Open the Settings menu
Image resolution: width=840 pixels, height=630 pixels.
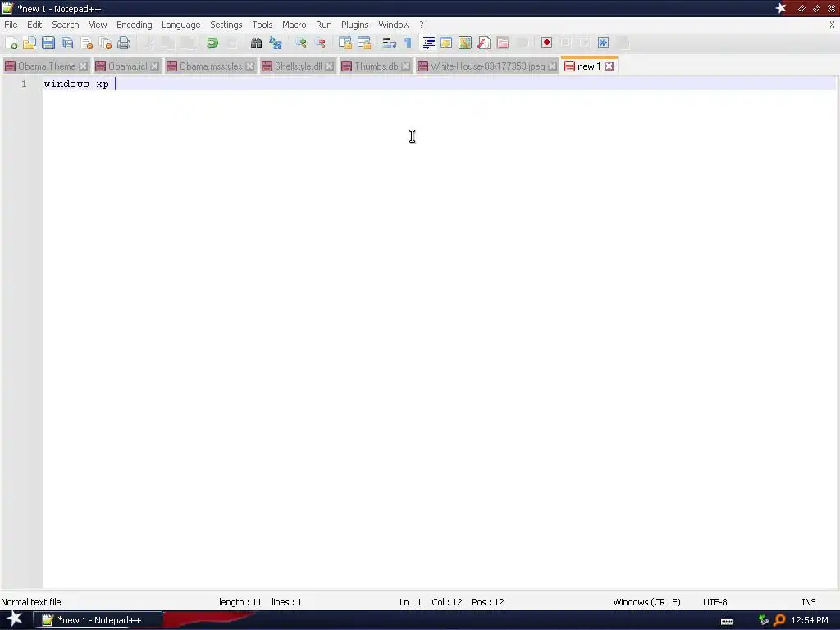(226, 25)
